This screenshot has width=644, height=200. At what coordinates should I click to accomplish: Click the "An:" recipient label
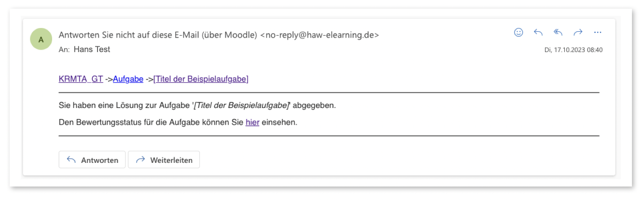coord(64,49)
